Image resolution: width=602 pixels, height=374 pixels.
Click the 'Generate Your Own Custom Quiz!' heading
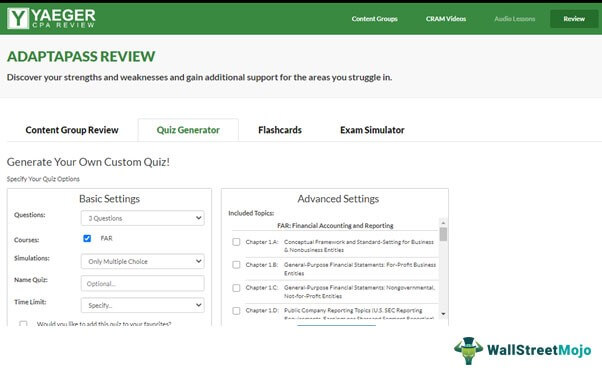[x=88, y=162]
